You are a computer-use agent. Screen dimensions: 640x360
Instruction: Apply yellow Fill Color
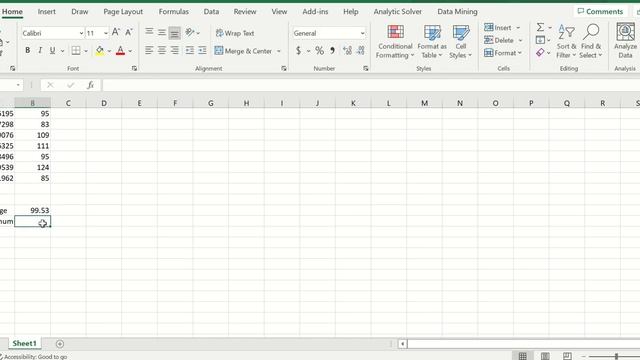[100, 51]
